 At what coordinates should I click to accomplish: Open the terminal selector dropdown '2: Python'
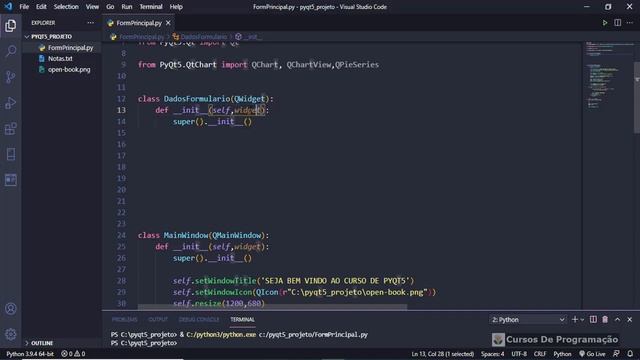[x=528, y=320]
